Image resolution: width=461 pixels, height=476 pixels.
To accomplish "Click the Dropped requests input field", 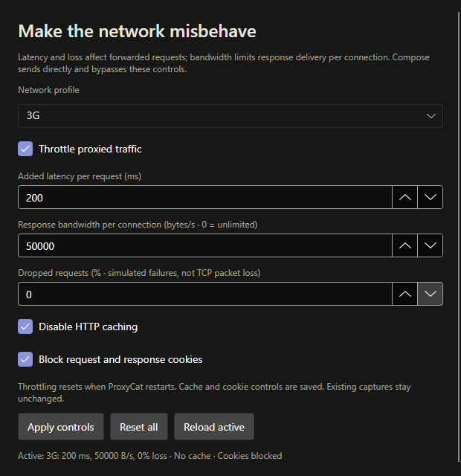I will point(205,294).
